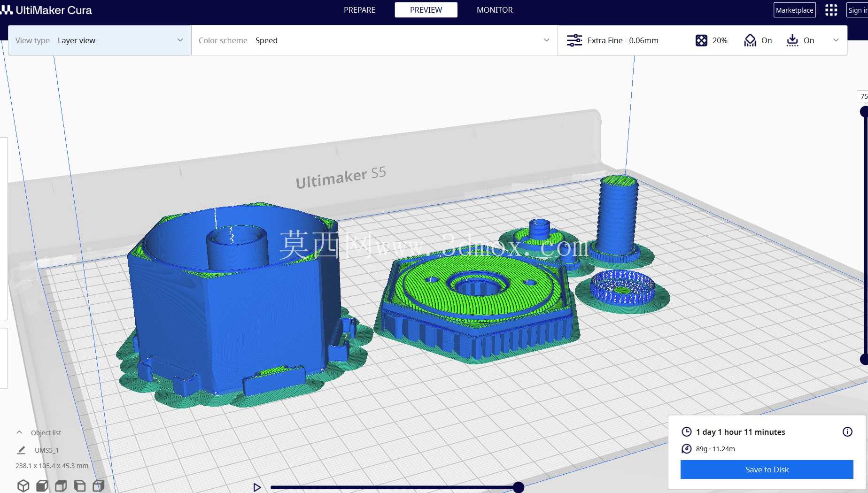Click the Save to Disk button
Screen dimensions: 868x493
[x=767, y=470]
